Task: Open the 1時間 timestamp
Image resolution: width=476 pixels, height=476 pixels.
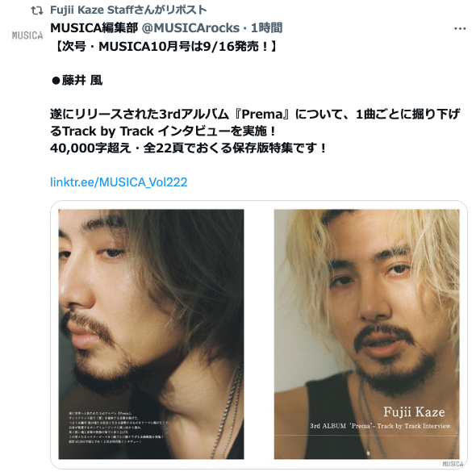Action: coord(267,28)
